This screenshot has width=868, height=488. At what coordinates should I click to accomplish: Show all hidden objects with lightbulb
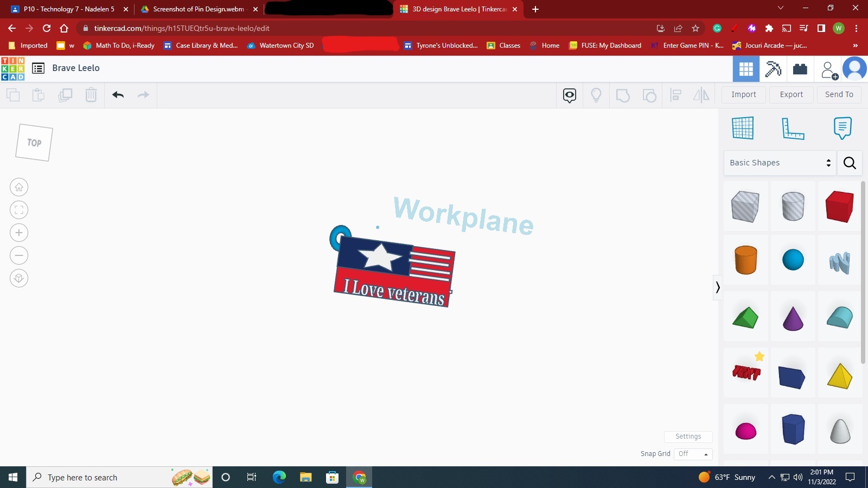tap(596, 95)
